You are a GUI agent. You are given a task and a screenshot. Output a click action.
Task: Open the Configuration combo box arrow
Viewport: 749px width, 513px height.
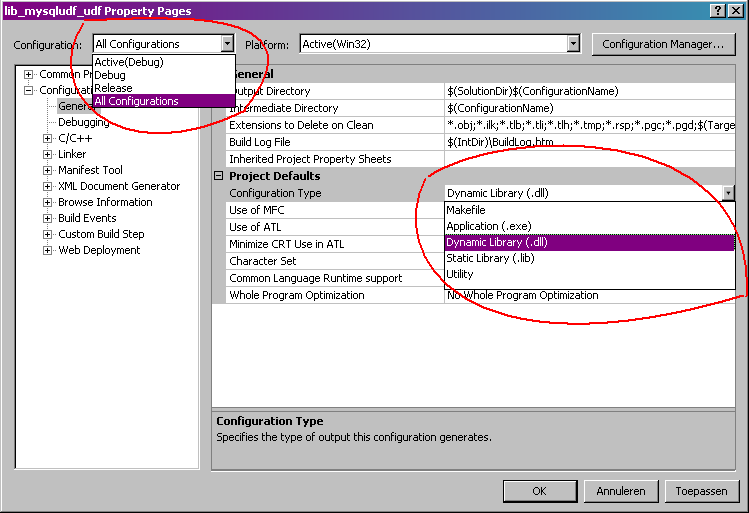[x=227, y=44]
